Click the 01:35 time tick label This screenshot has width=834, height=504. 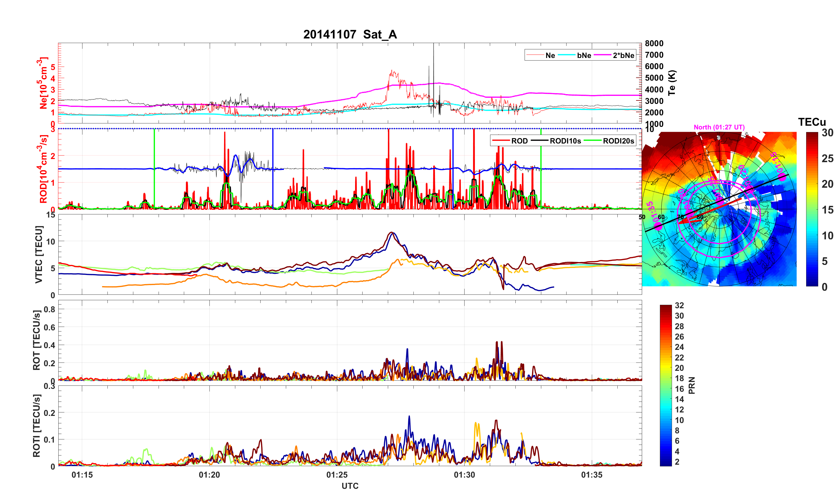[x=592, y=474]
